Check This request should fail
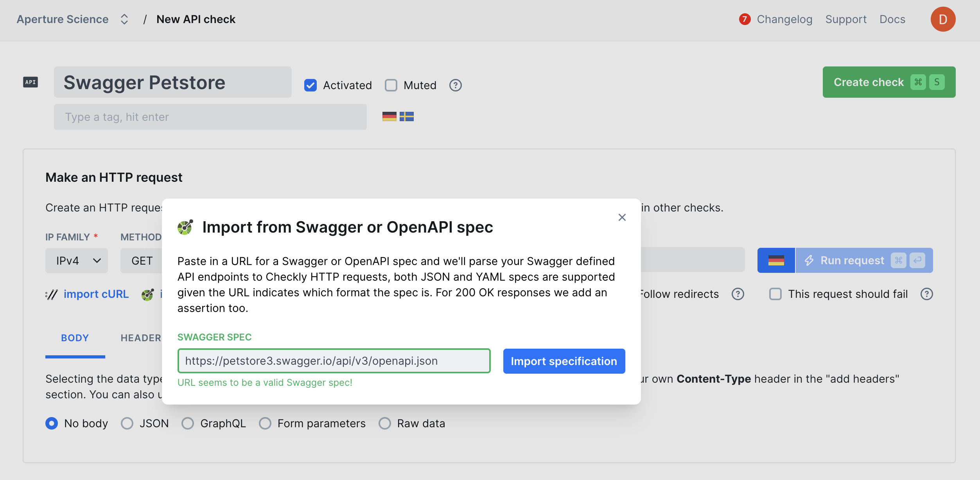980x480 pixels. 775,294
